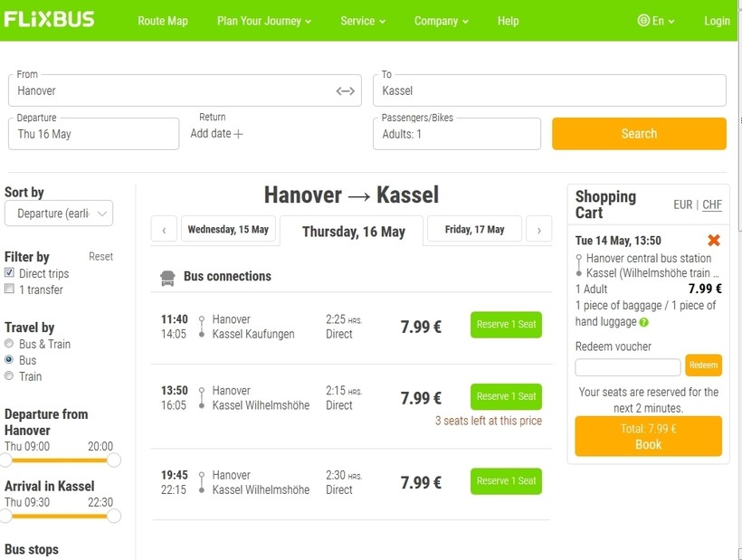Click the green baggage help icon
This screenshot has width=742, height=560.
(644, 322)
